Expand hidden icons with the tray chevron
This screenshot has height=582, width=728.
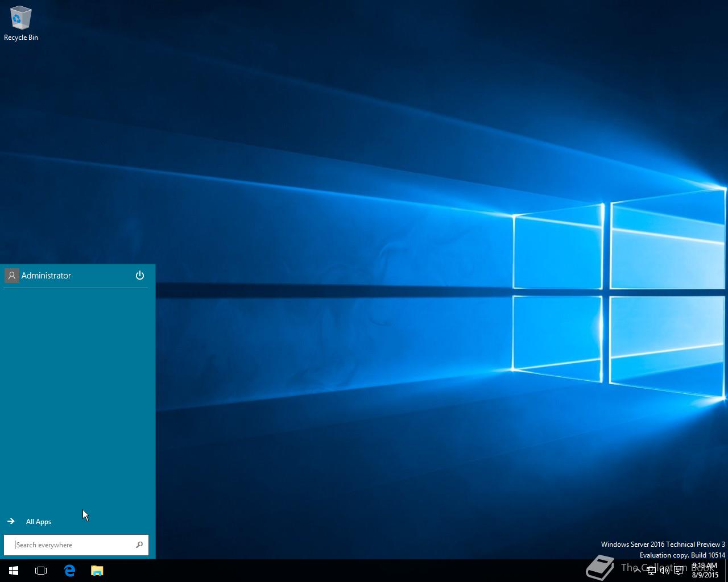point(638,571)
